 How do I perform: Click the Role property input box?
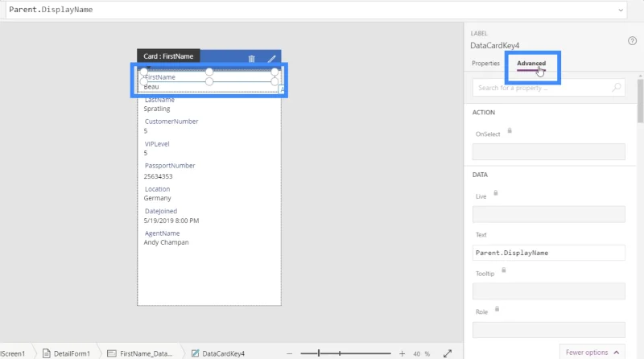(x=549, y=329)
